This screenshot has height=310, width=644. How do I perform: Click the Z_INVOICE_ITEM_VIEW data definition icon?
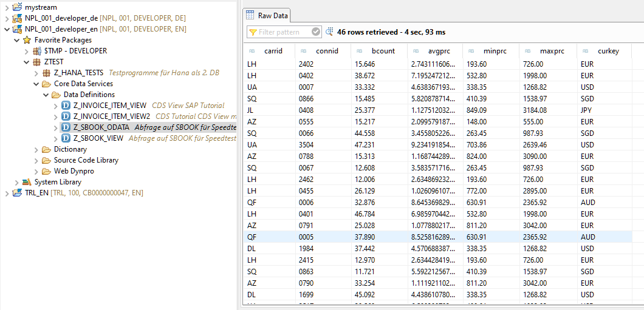pos(66,106)
